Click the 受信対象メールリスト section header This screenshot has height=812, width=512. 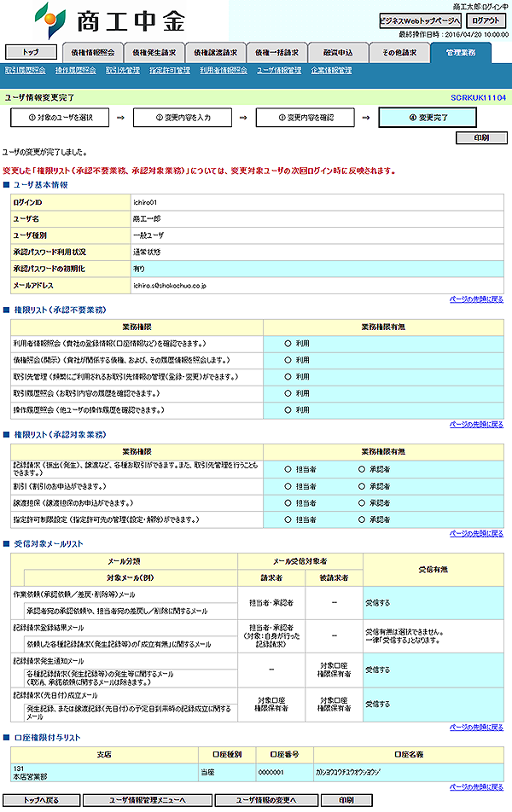pos(49,544)
